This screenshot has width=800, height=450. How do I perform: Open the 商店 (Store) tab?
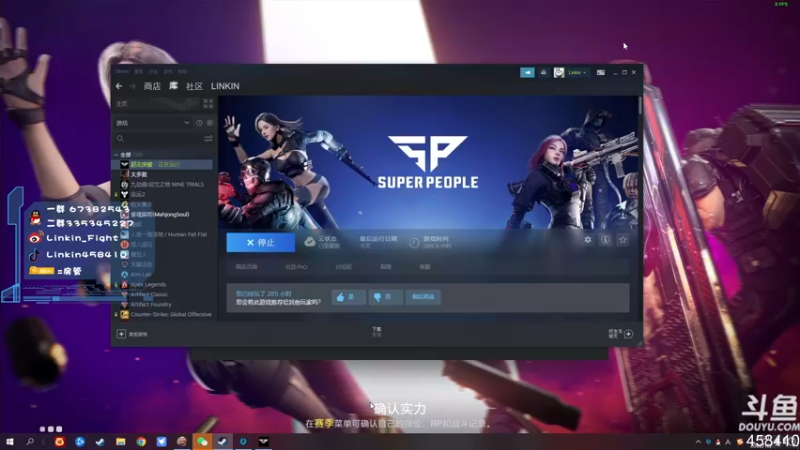pos(152,86)
